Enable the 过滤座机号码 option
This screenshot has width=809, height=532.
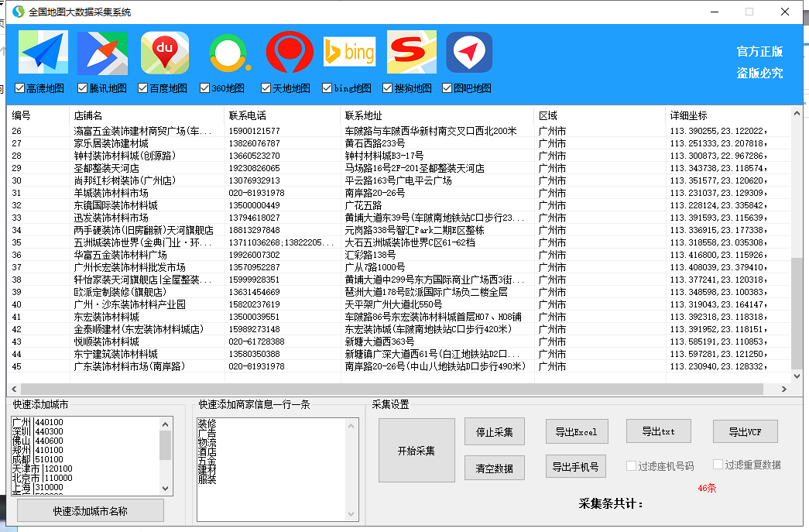(x=632, y=465)
